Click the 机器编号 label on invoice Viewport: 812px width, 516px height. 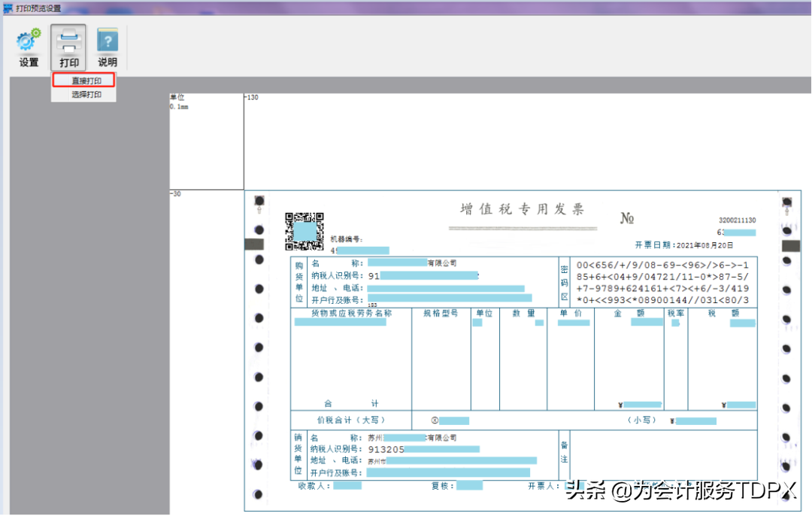(x=347, y=239)
